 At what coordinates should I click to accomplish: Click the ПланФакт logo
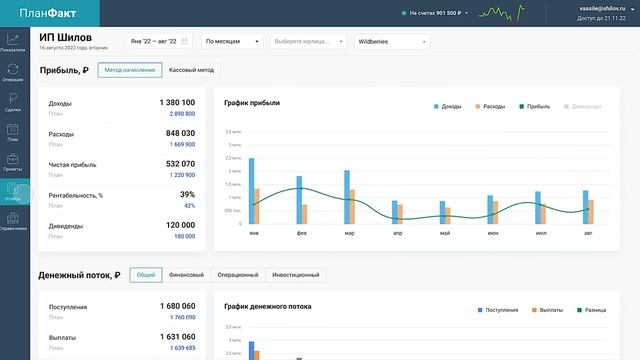[48, 13]
